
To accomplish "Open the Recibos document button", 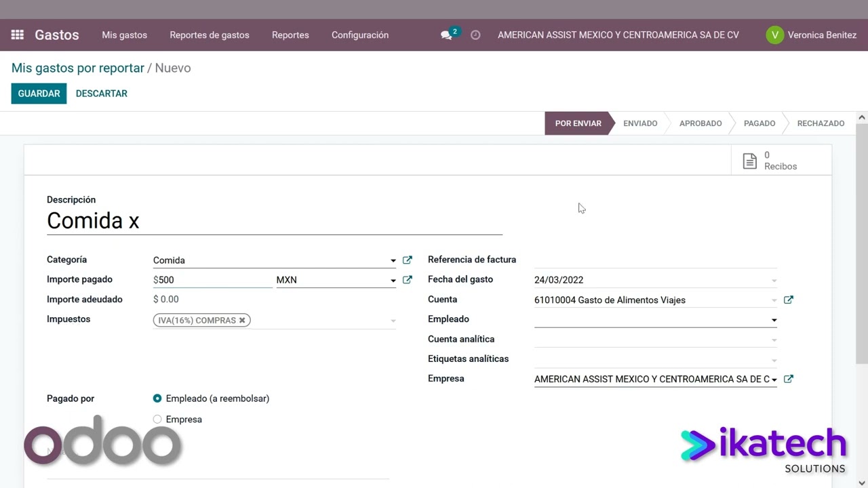I will pos(781,161).
